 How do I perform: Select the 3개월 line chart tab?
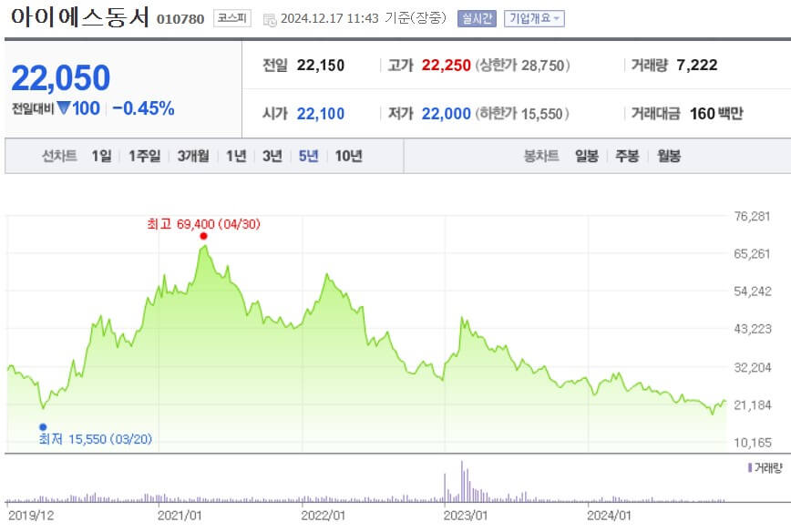pyautogui.click(x=193, y=156)
